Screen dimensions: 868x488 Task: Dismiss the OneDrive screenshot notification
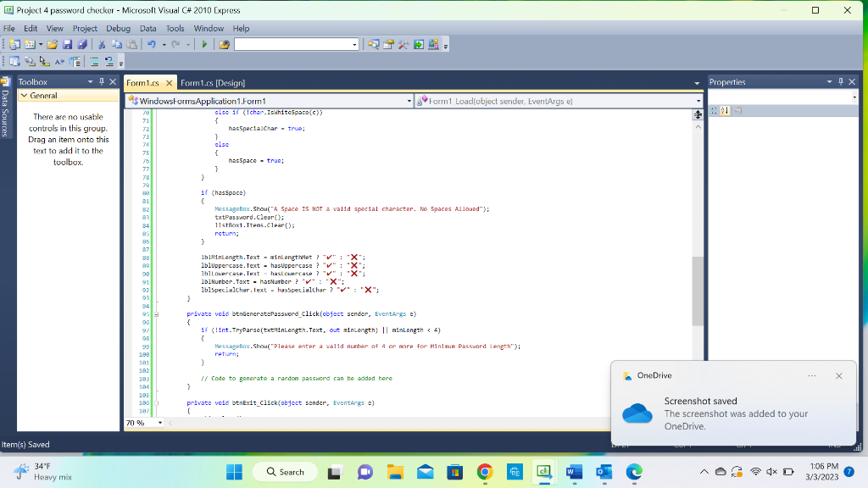[839, 375]
